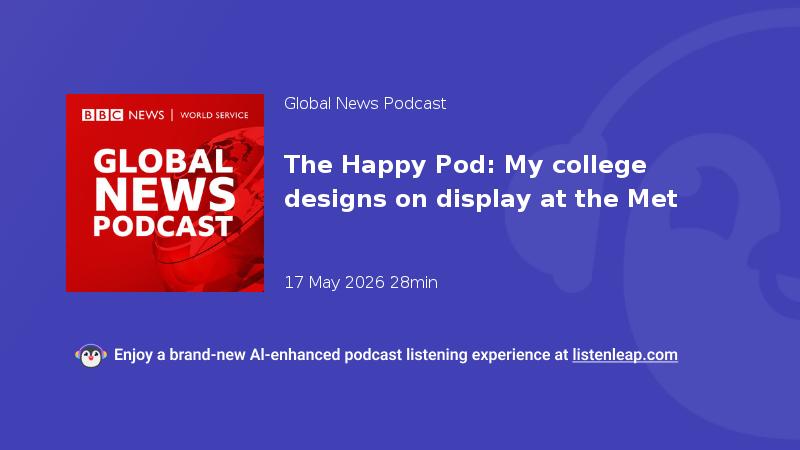Open the listenleap.com link
This screenshot has height=450, width=800.
point(625,355)
